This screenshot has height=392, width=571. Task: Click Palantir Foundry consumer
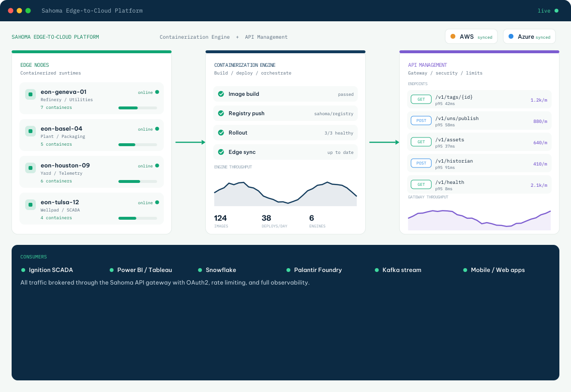pyautogui.click(x=318, y=270)
